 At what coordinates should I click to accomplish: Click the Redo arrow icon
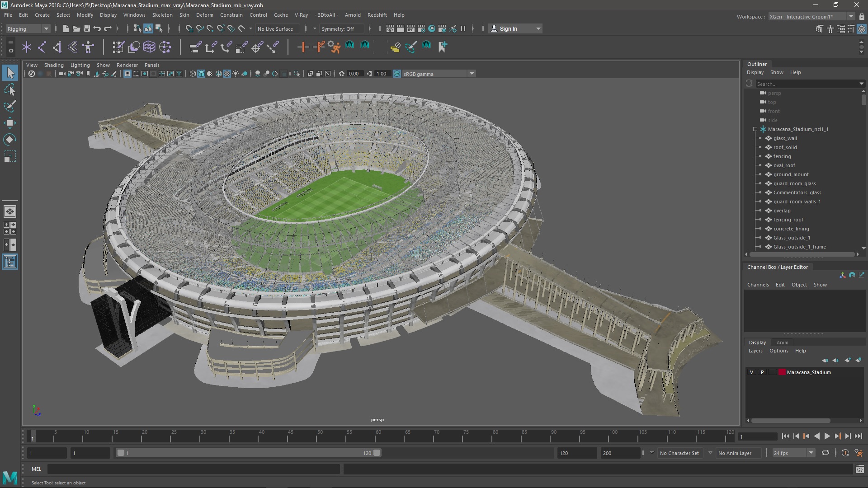tap(108, 28)
